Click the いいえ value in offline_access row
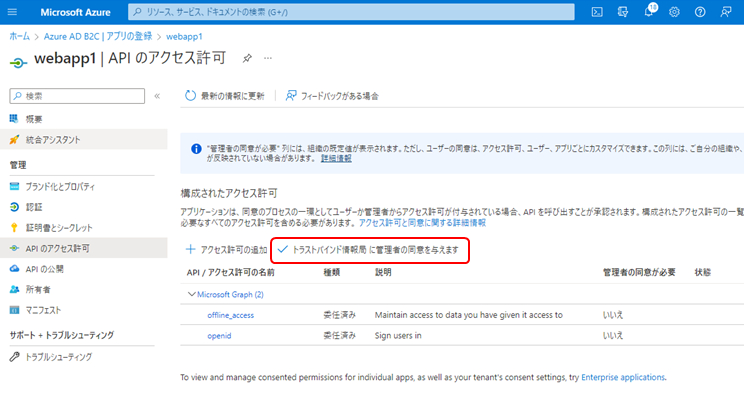The width and height of the screenshot is (744, 416). click(x=613, y=315)
